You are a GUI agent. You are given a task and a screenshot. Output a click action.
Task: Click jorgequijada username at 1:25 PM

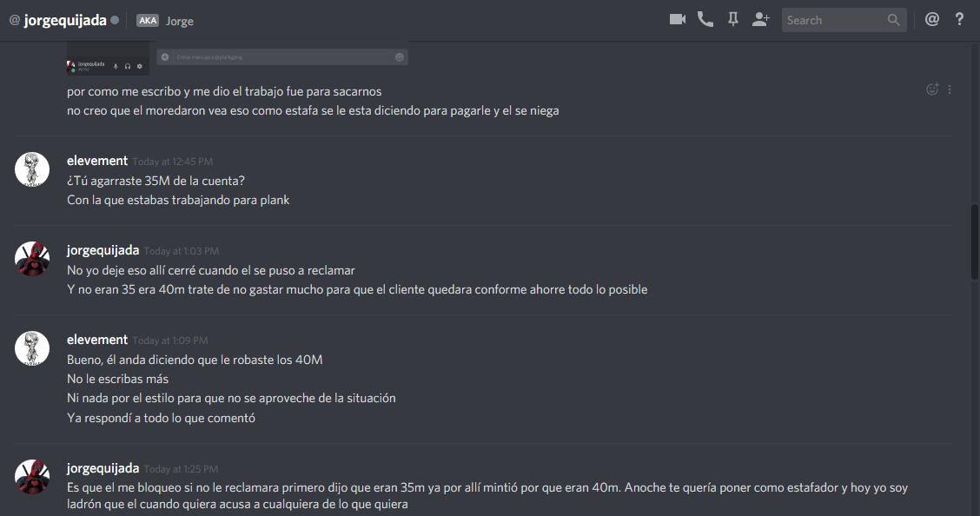[x=103, y=468]
